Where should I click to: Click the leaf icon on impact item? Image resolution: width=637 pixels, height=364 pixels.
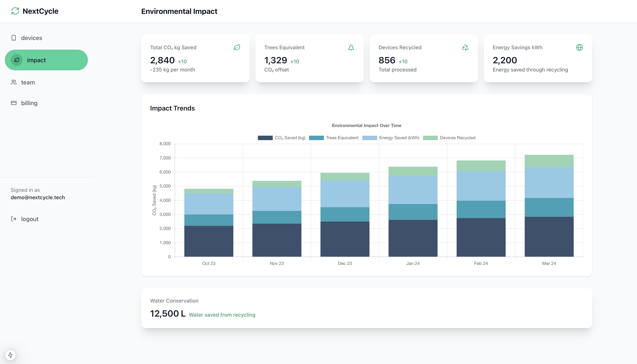[17, 60]
